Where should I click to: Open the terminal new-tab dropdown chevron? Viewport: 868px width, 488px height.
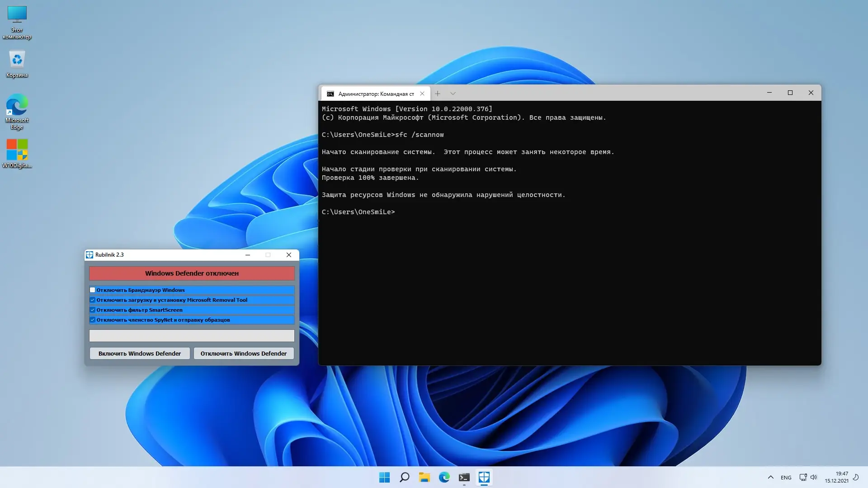453,94
